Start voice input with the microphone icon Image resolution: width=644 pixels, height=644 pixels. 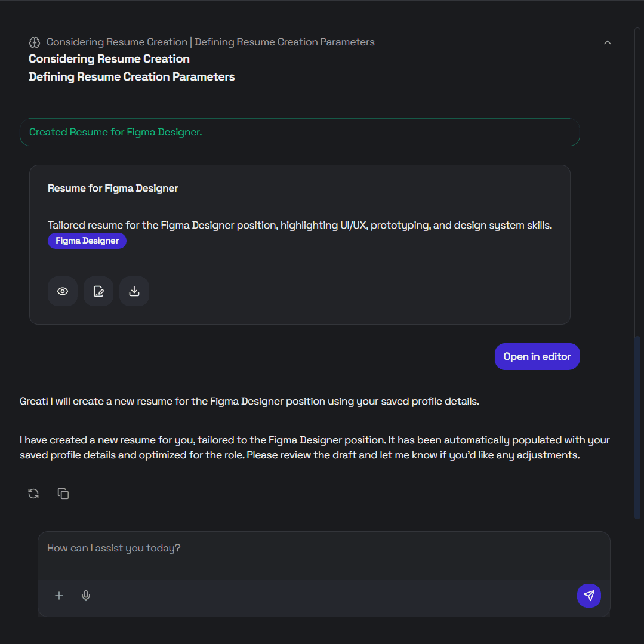86,596
